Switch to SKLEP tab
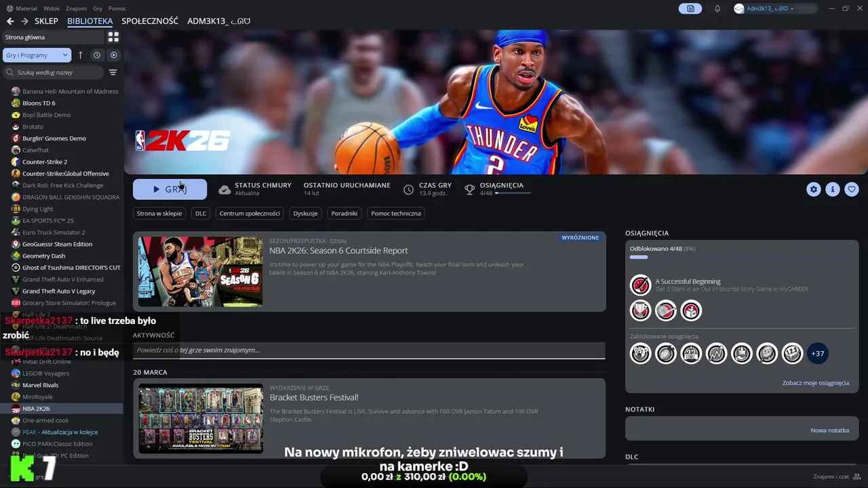The image size is (868, 488). coord(47,21)
